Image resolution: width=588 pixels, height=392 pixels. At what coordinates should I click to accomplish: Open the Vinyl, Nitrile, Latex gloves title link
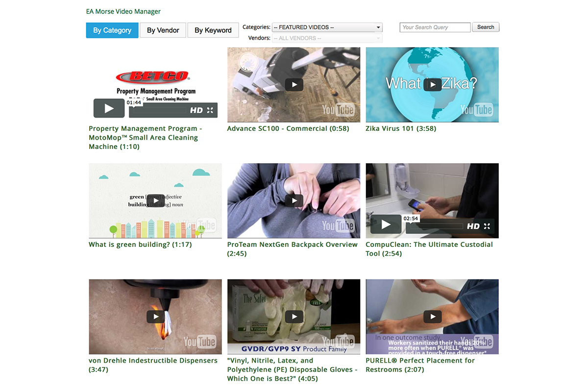[293, 369]
